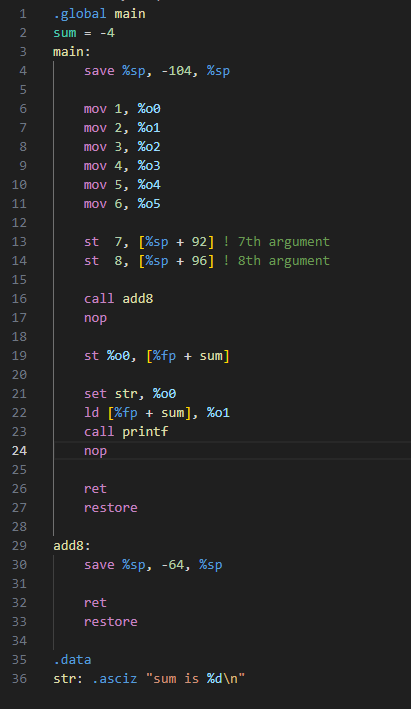Click line number 1 in the gutter
The image size is (411, 709).
click(23, 14)
